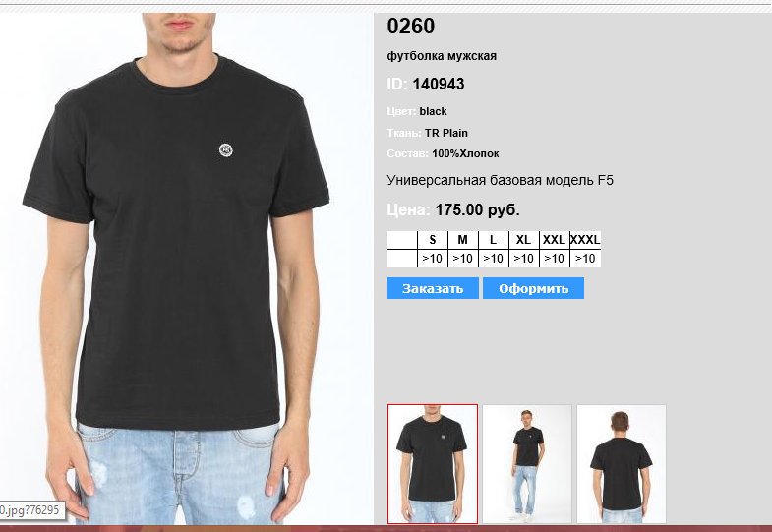Viewport: 772px width, 532px height.
Task: Select size S column header
Action: pyautogui.click(x=433, y=240)
